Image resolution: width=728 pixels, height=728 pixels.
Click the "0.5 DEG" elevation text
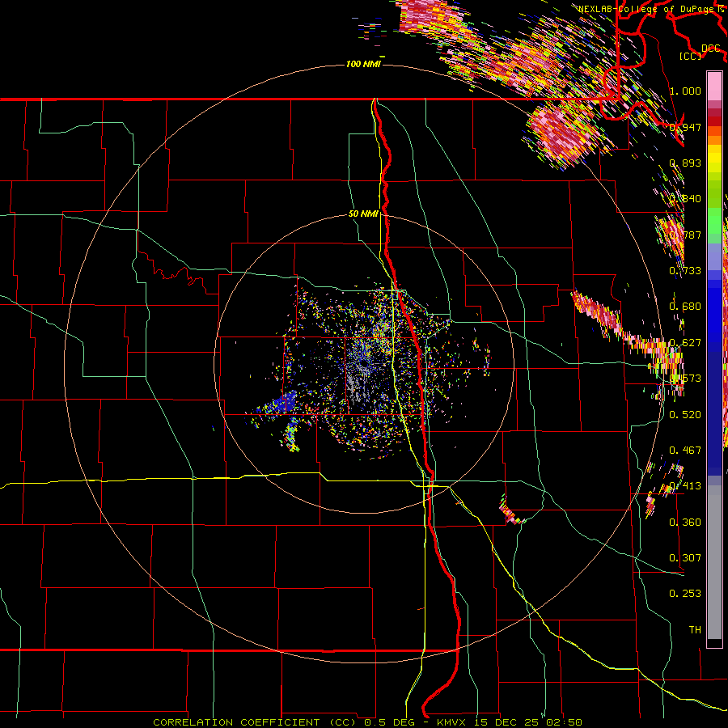coord(390,722)
